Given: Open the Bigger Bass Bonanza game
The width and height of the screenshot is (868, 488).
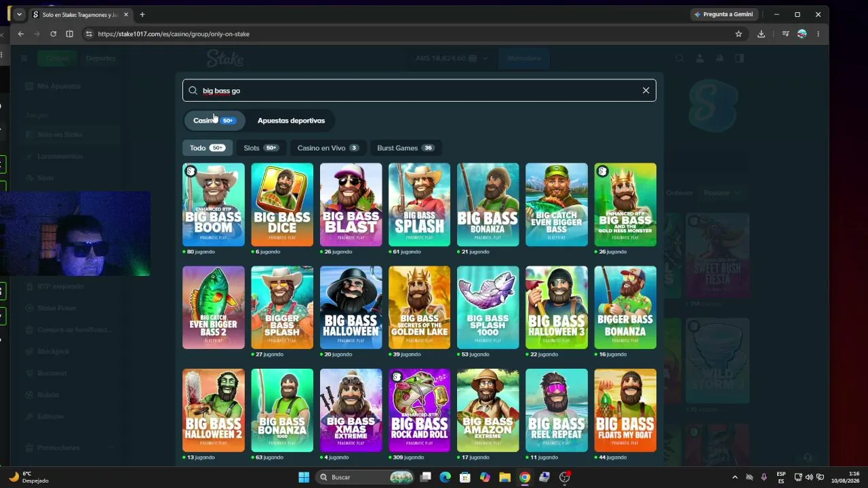Looking at the screenshot, I should (x=625, y=308).
